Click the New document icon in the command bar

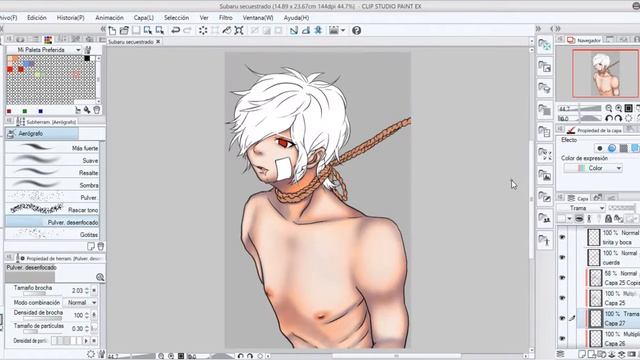click(112, 30)
